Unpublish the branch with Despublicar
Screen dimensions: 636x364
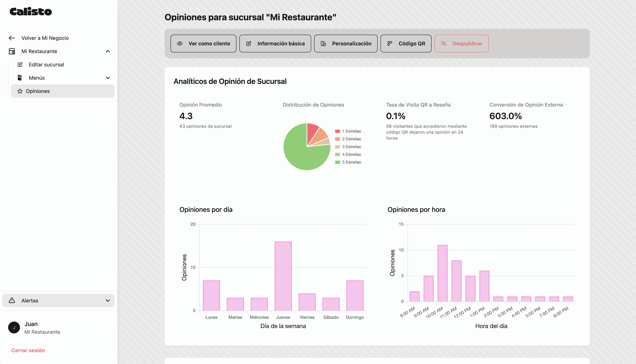461,44
